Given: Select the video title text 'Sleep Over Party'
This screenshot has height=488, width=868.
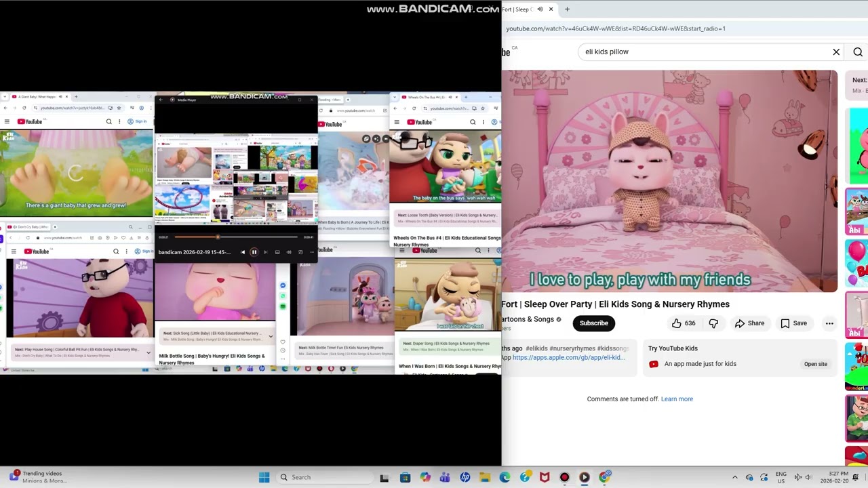Looking at the screenshot, I should point(557,304).
